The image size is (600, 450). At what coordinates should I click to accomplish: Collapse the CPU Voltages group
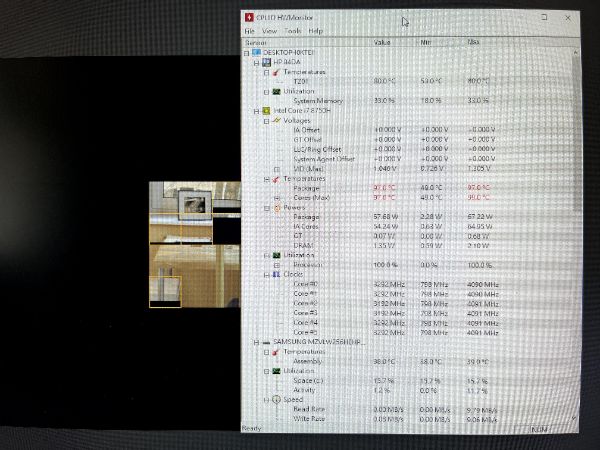coord(266,121)
